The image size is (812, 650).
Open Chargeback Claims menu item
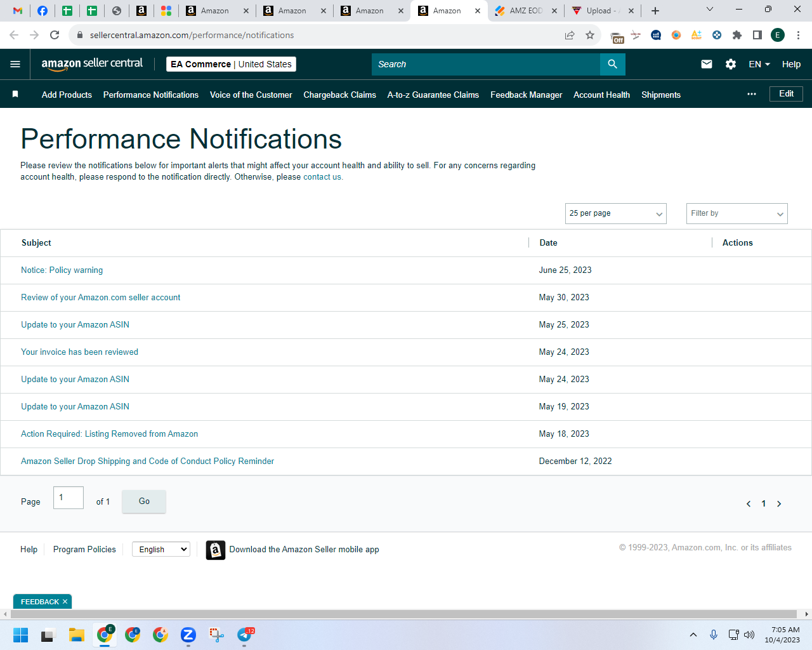340,95
